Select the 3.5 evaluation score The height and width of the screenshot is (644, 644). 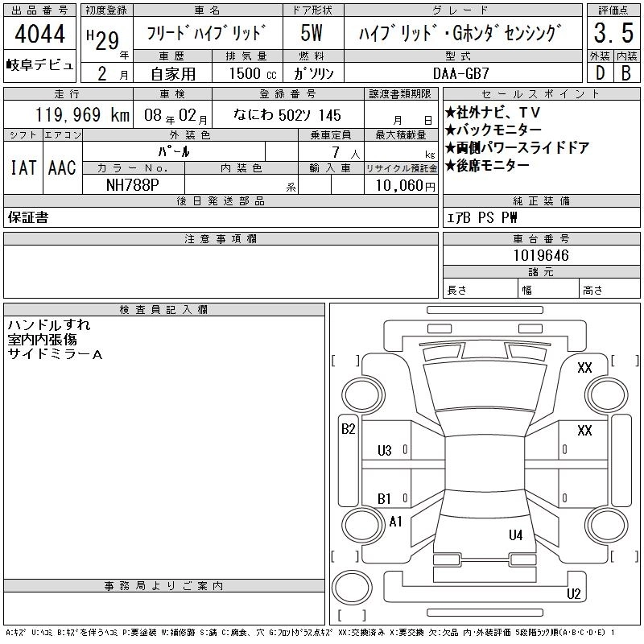point(611,35)
